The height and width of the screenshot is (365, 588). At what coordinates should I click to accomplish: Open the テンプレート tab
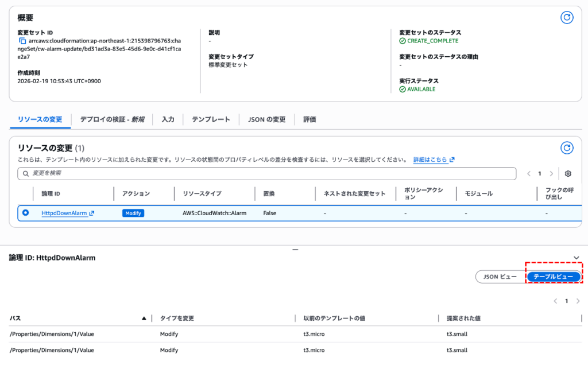(211, 119)
